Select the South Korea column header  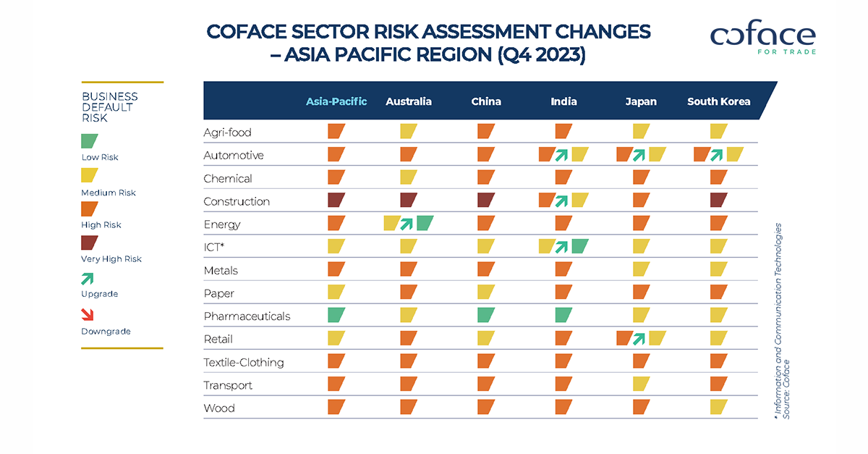coord(718,101)
